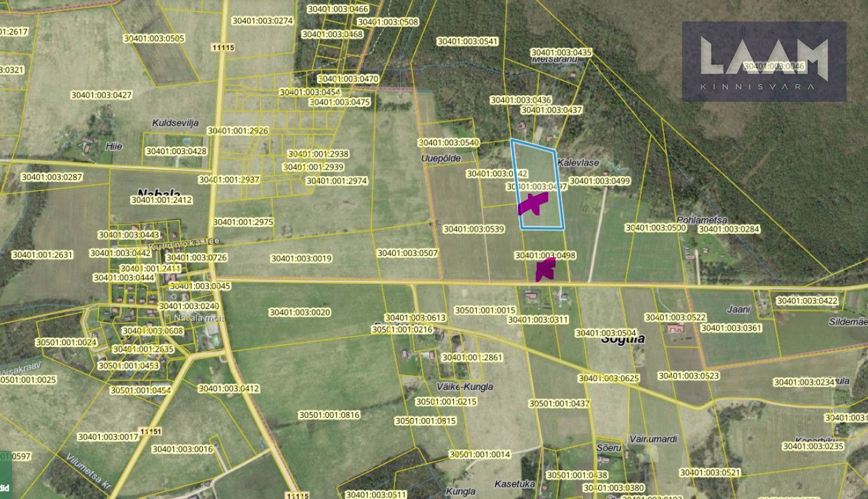Screen dimensions: 868x499
Task: Click the road number 11151 marker
Action: 151,431
